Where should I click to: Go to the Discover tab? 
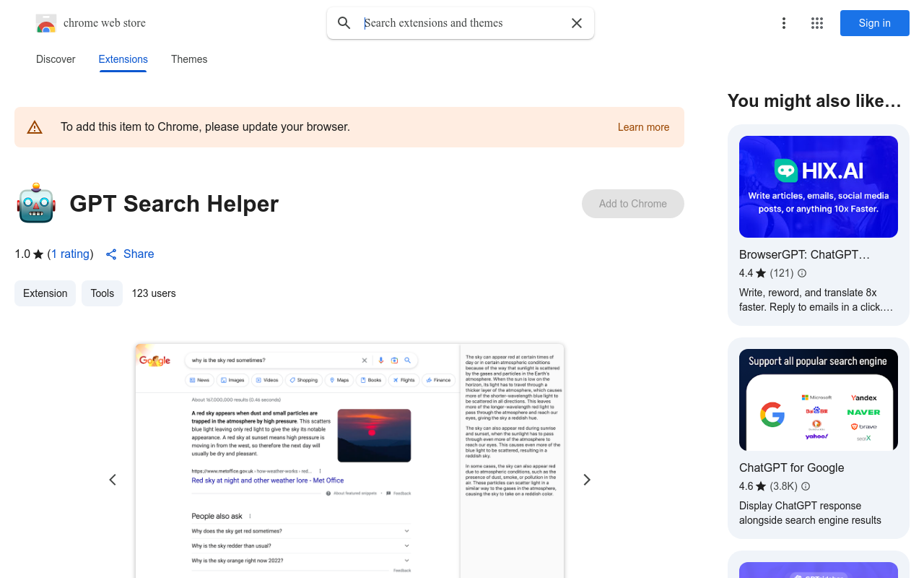(x=56, y=59)
